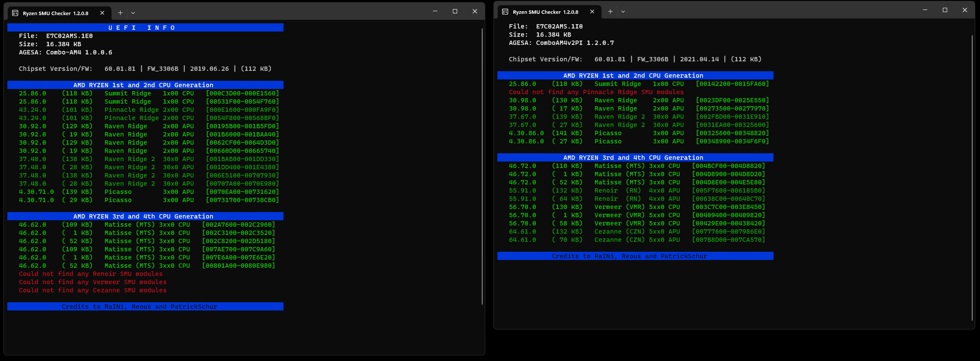Viewport: 980px width, 361px height.
Task: Click terminal icon in left window's tab
Action: [x=15, y=13]
